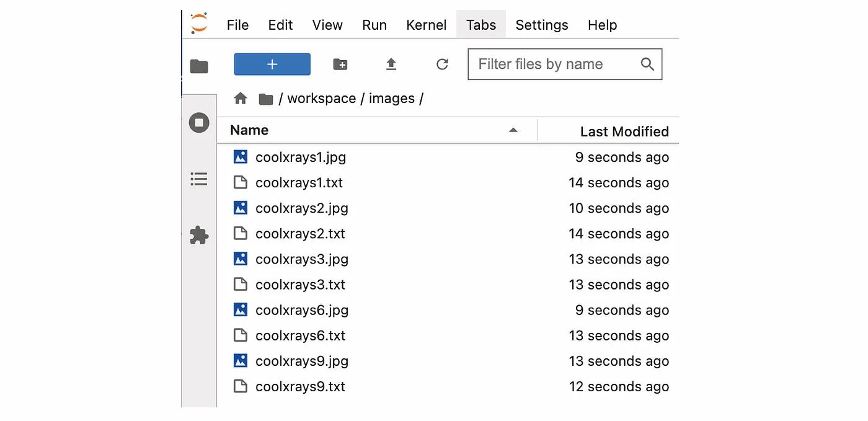Click document icon of coolxrays6.txt

tap(240, 335)
